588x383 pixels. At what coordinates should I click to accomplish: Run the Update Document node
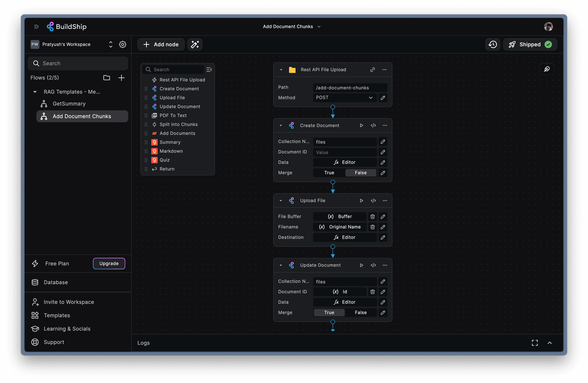click(361, 265)
